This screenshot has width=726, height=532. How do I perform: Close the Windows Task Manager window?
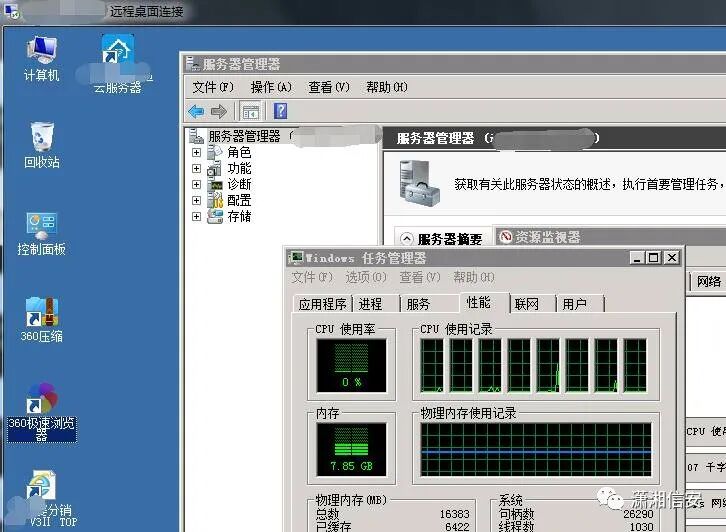(671, 257)
